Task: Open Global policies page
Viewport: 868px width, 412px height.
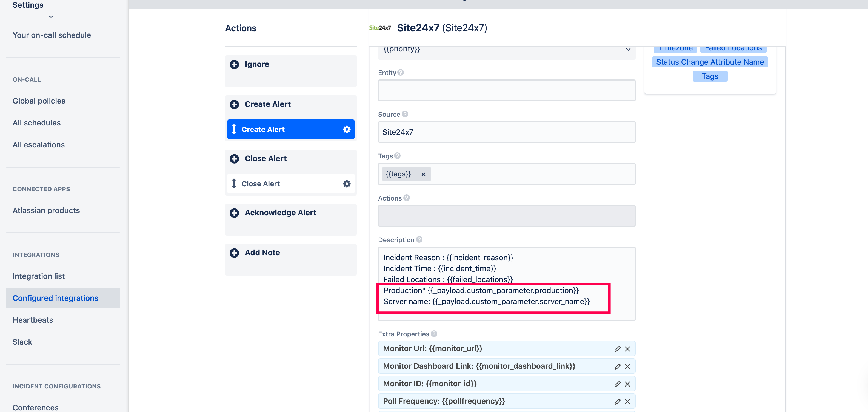Action: point(39,101)
